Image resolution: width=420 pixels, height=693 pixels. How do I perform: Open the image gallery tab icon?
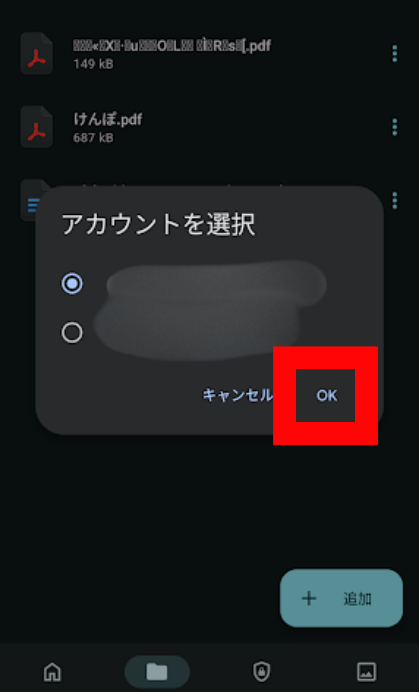[x=367, y=671]
